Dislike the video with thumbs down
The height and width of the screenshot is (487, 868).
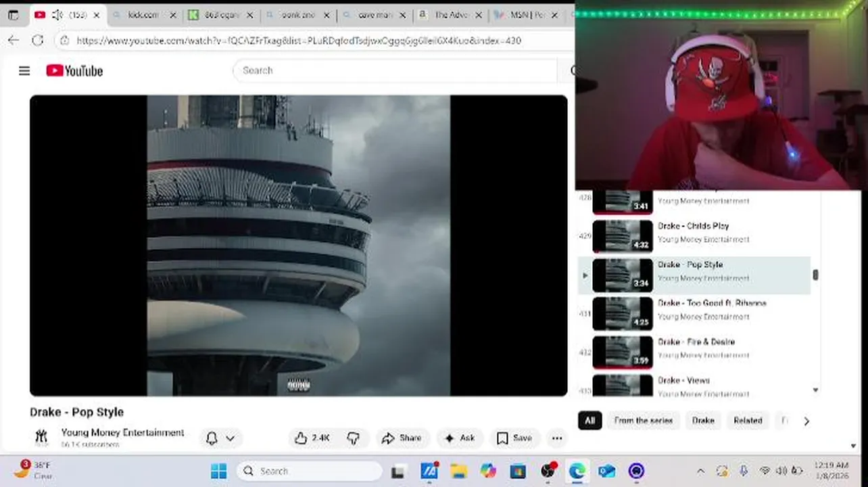click(x=353, y=438)
